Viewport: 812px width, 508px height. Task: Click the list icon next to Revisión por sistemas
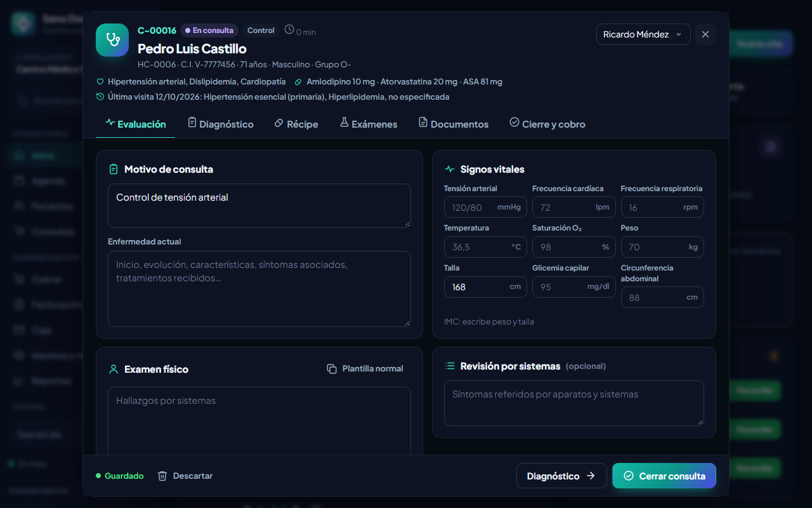[x=450, y=366]
